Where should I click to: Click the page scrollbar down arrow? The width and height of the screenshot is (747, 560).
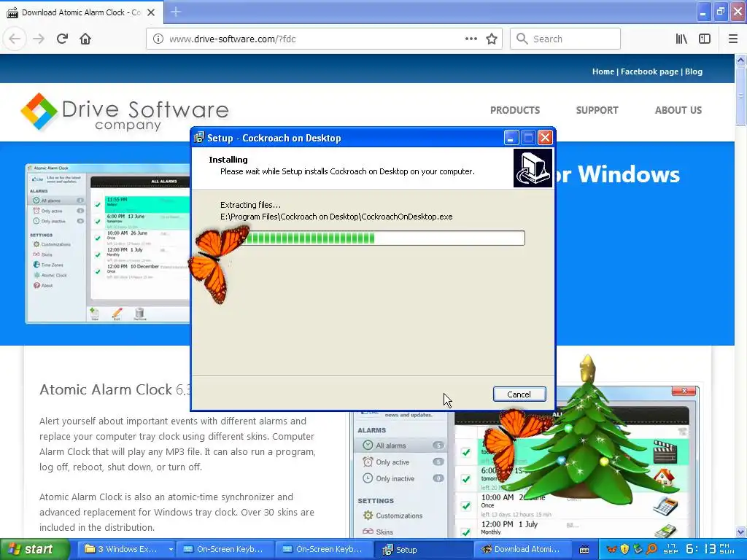click(x=741, y=532)
